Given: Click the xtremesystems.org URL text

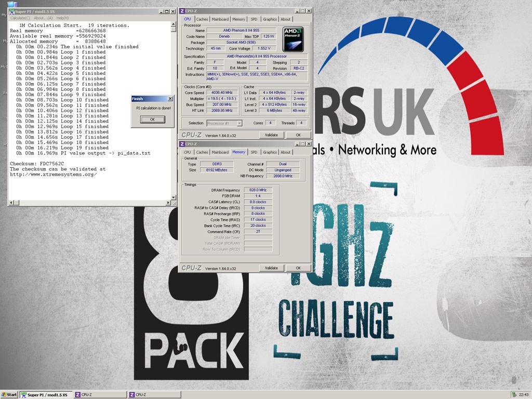Looking at the screenshot, I should coord(54,175).
